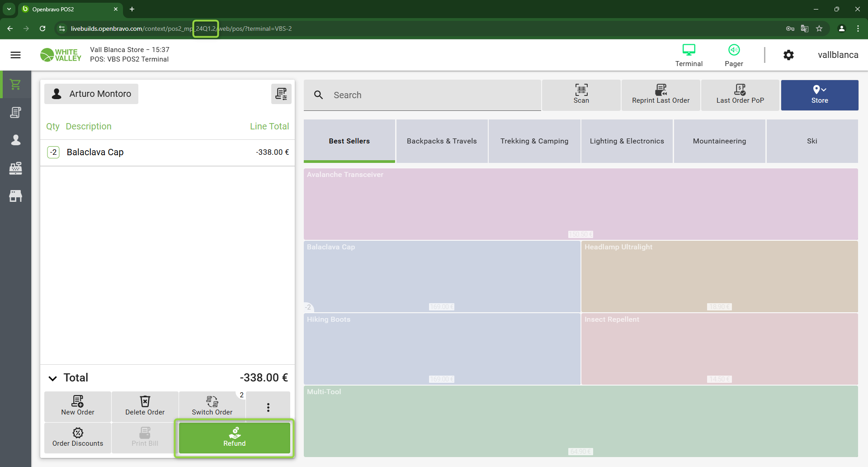Open the settings gear icon

click(x=788, y=55)
